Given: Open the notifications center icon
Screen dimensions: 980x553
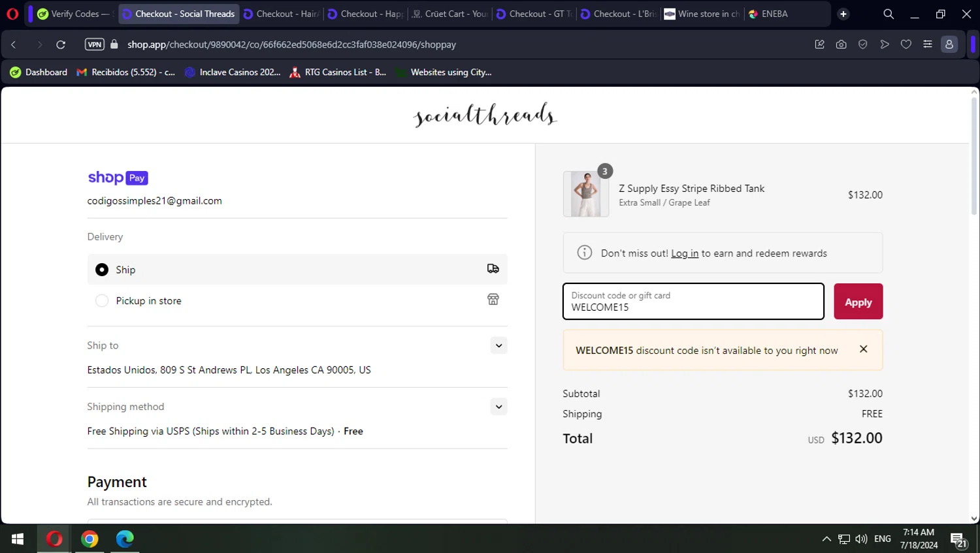Looking at the screenshot, I should tap(958, 539).
